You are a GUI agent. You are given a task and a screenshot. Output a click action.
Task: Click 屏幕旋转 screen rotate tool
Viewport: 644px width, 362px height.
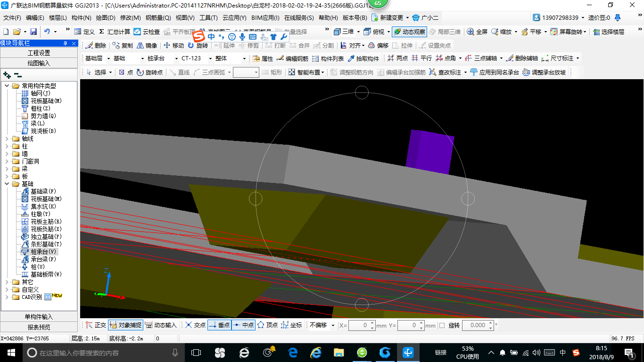click(x=567, y=32)
